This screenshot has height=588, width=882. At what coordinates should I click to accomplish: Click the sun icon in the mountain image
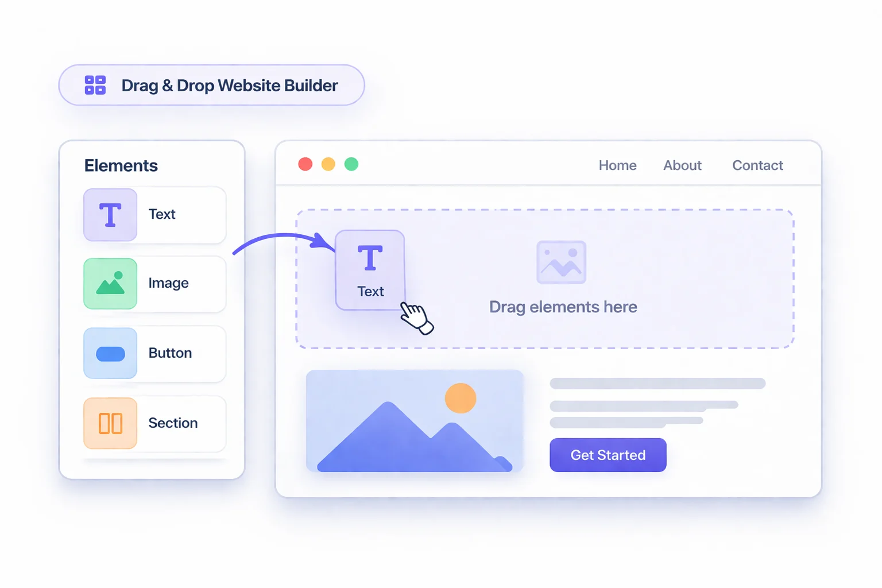(461, 397)
